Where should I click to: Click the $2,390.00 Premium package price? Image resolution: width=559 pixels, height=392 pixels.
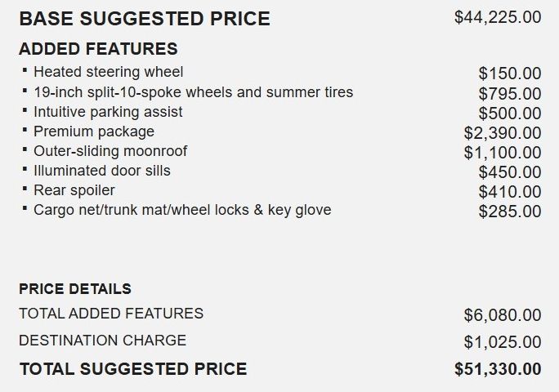click(x=503, y=133)
